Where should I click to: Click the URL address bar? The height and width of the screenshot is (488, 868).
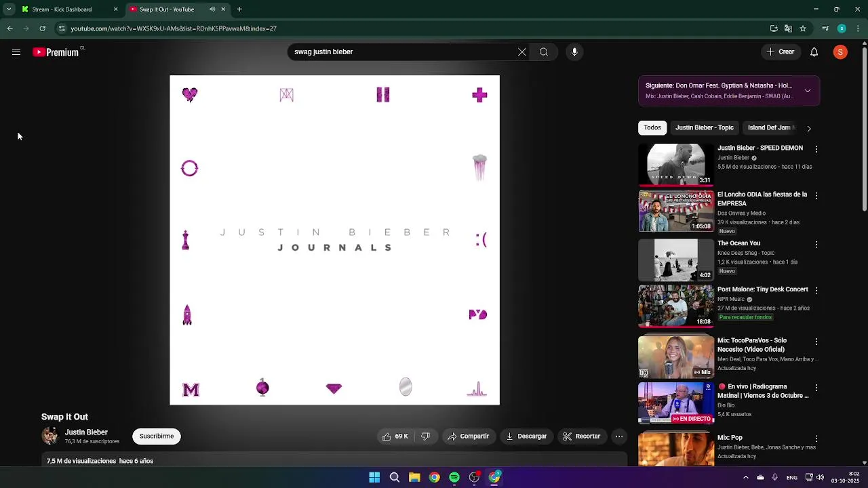407,28
